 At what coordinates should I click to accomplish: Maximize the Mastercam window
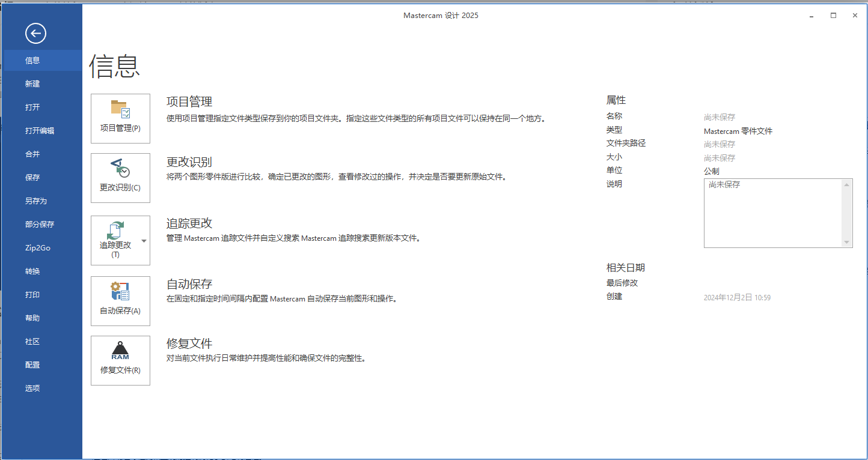[833, 16]
